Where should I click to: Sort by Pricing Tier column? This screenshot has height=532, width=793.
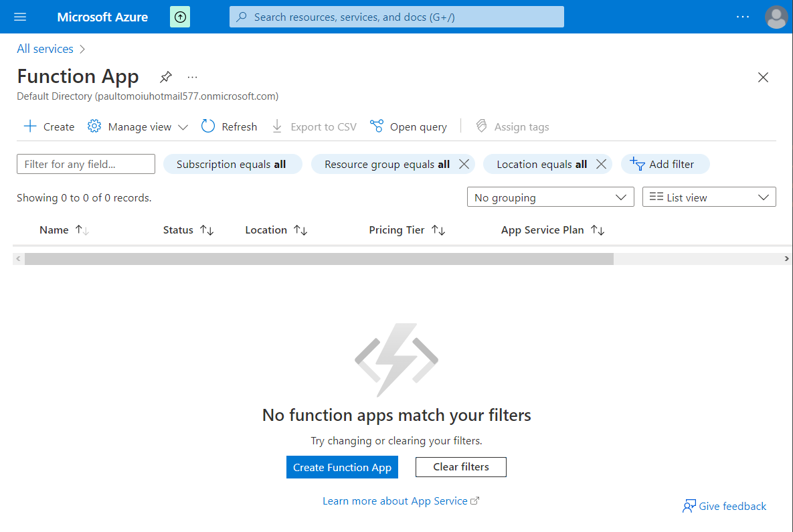(407, 230)
